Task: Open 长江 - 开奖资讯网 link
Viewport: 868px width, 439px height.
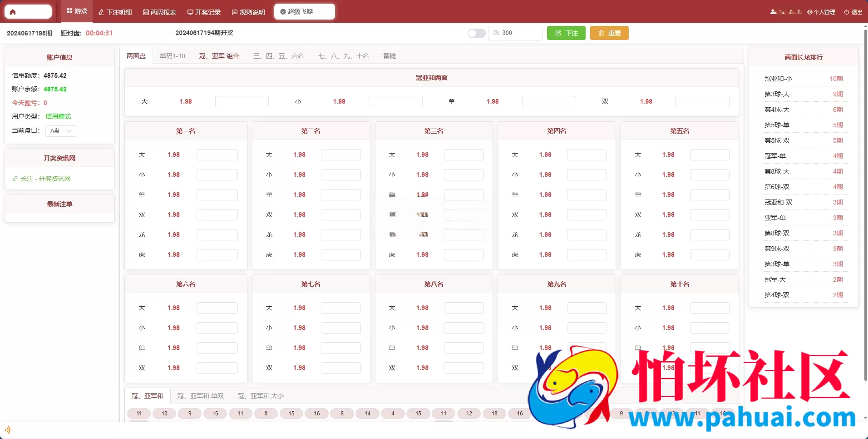Action: point(41,179)
